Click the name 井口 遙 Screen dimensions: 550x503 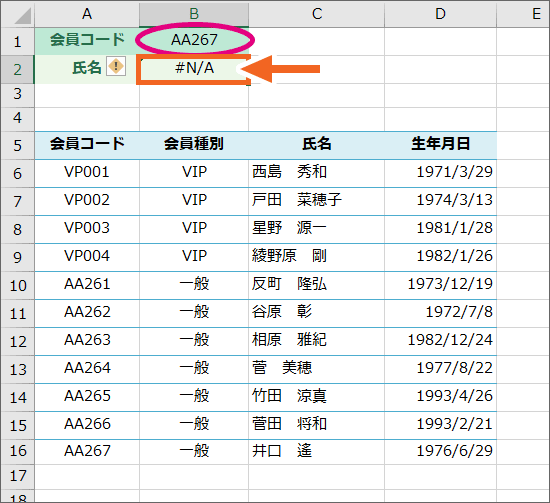coord(282,451)
